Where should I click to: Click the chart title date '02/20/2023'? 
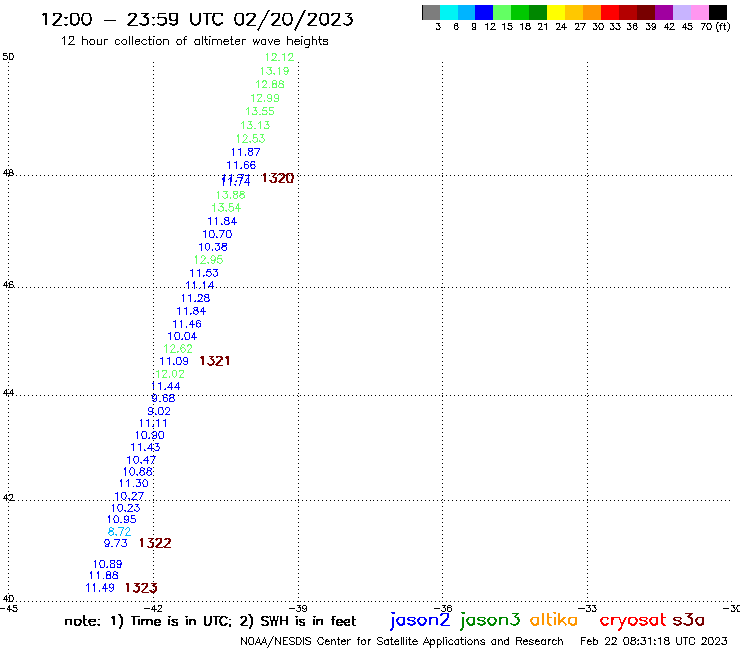pos(293,19)
